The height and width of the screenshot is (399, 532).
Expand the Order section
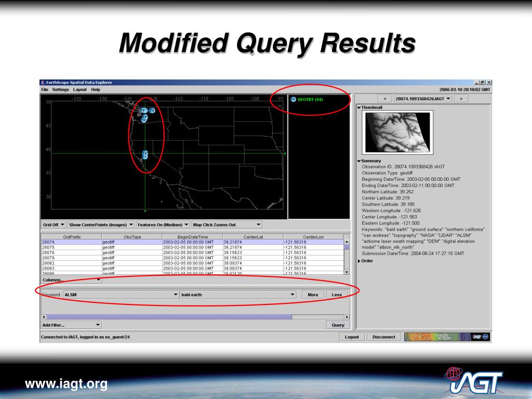(x=359, y=261)
